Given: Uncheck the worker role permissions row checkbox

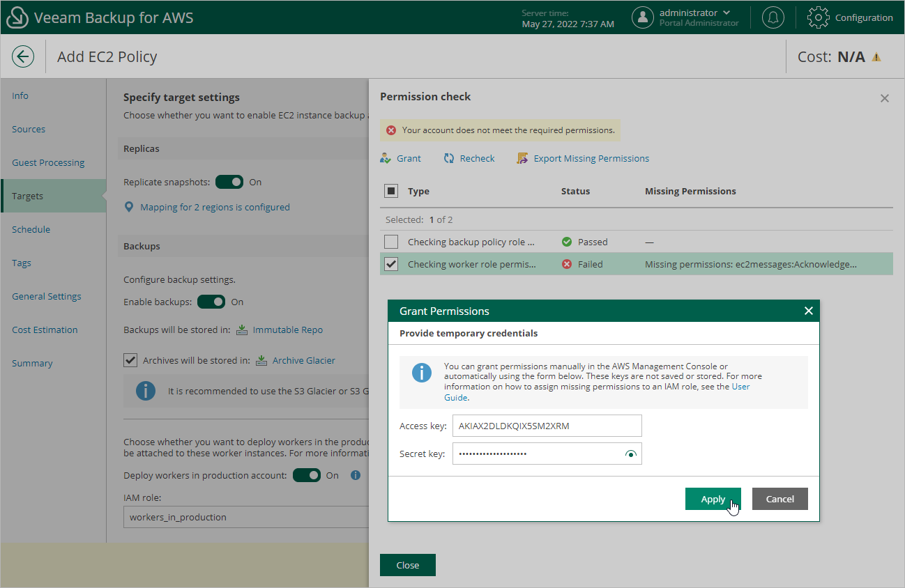Looking at the screenshot, I should (391, 264).
